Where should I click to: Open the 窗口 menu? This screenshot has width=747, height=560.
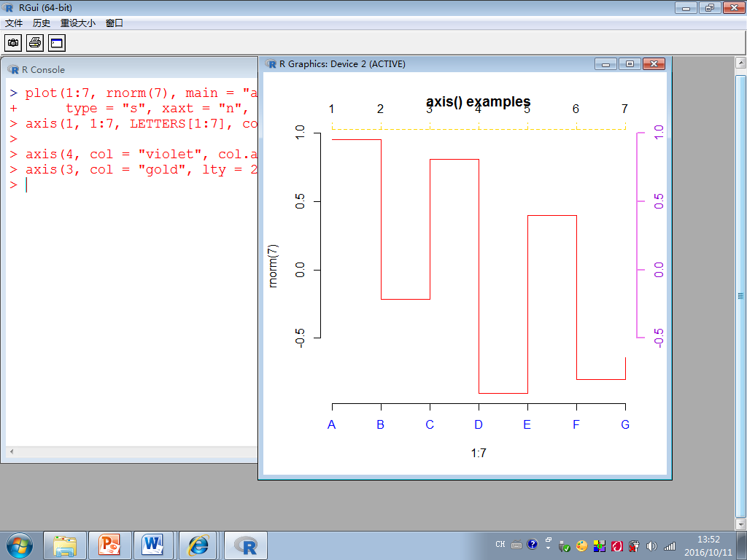coord(115,23)
